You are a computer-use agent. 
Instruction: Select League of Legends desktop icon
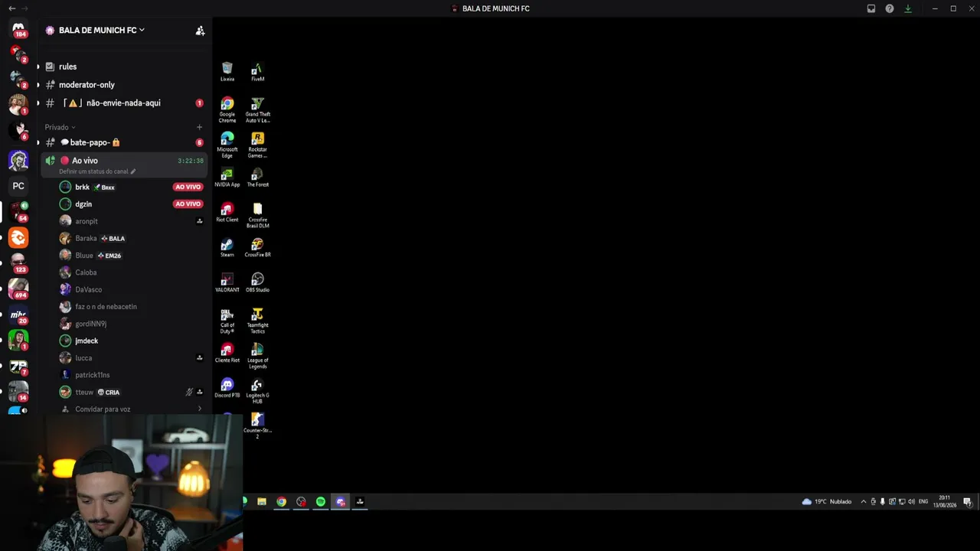pos(257,356)
